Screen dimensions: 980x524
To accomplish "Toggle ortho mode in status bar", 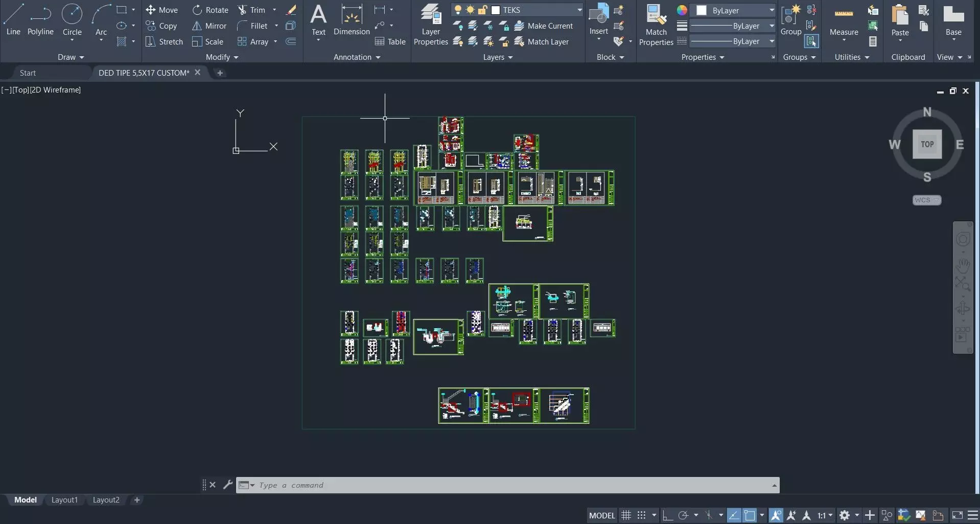I will pos(667,515).
